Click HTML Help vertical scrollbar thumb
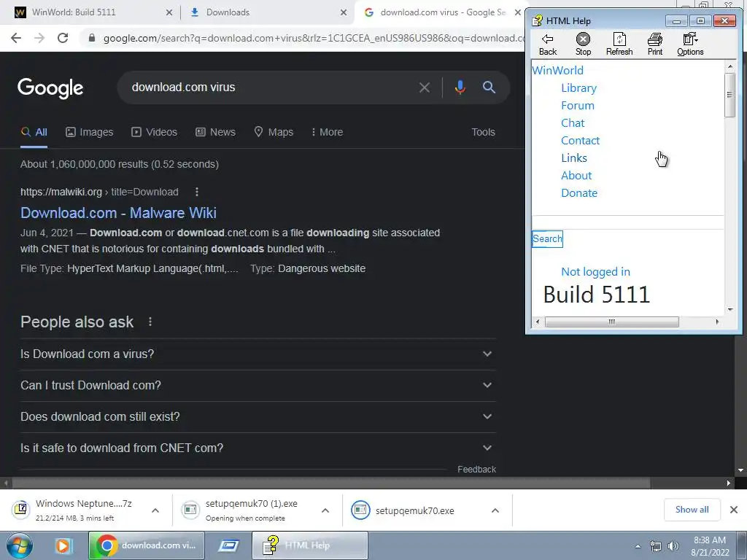Screen dimensions: 747x560 [729, 96]
